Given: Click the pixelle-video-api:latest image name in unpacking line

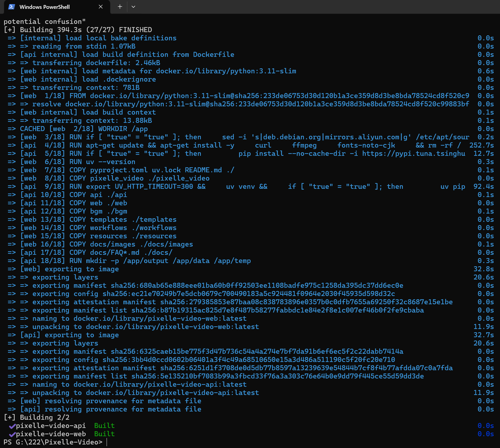Looking at the screenshot, I should 209,393.
